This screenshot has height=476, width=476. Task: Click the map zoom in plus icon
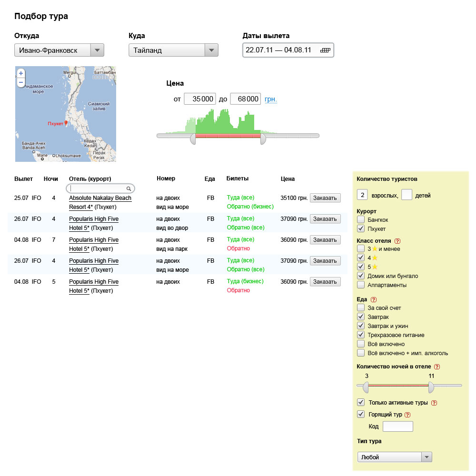click(21, 73)
